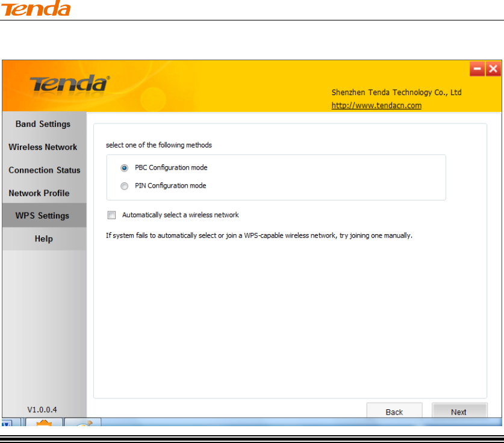504x443 pixels.
Task: Click 'select one of the following methods' text
Action: (x=159, y=145)
